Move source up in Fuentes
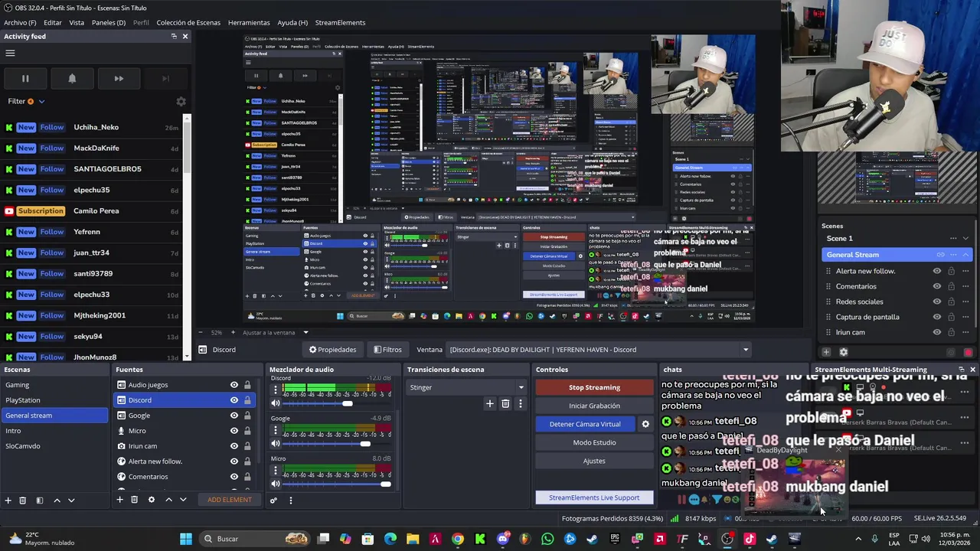The image size is (980, 551). pos(168,500)
